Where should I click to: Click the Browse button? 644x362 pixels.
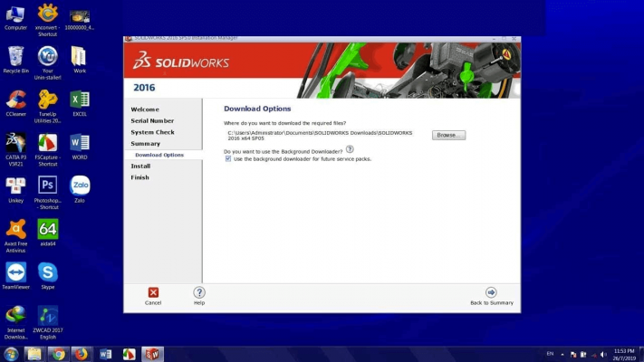(x=447, y=135)
